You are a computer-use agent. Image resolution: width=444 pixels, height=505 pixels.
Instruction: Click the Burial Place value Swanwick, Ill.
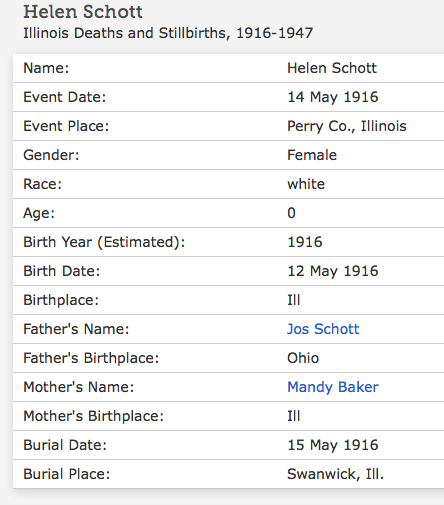click(x=335, y=474)
